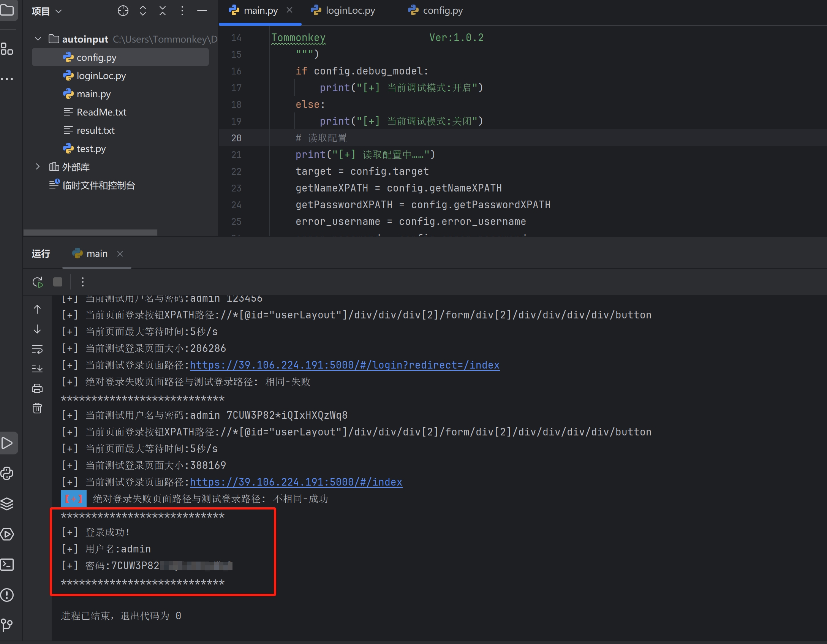The image size is (827, 644).
Task: Click the Select Opened File crosshair icon
Action: click(x=123, y=11)
